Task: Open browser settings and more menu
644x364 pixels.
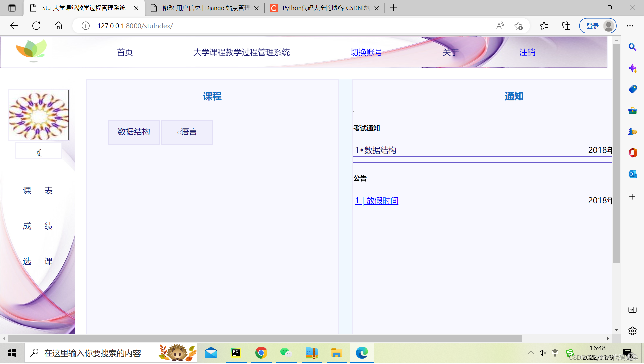Action: coord(630,26)
